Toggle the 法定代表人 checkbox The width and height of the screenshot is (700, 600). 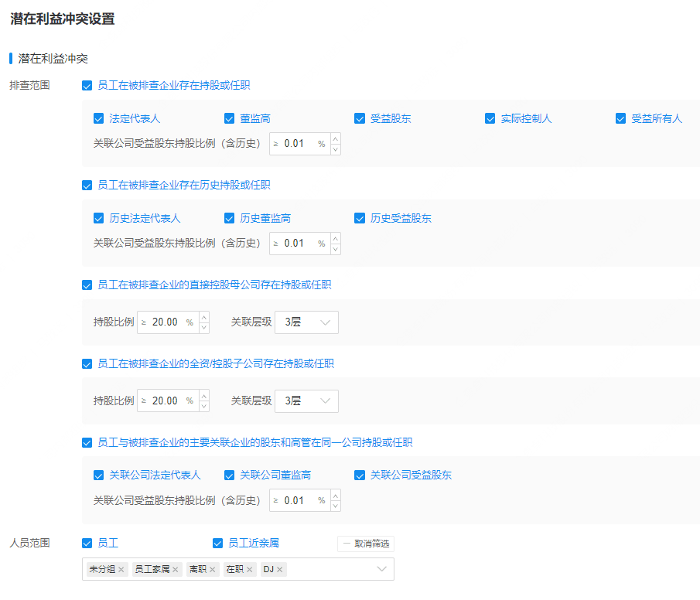99,119
